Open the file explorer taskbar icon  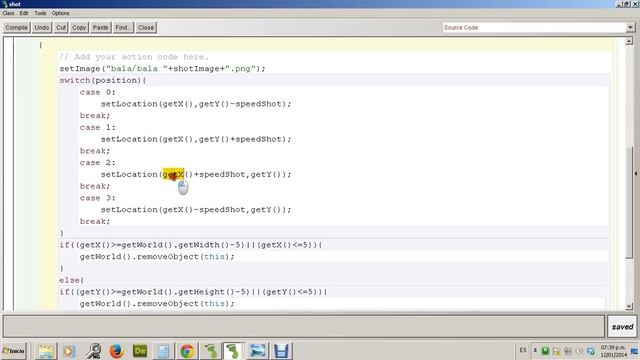46,351
